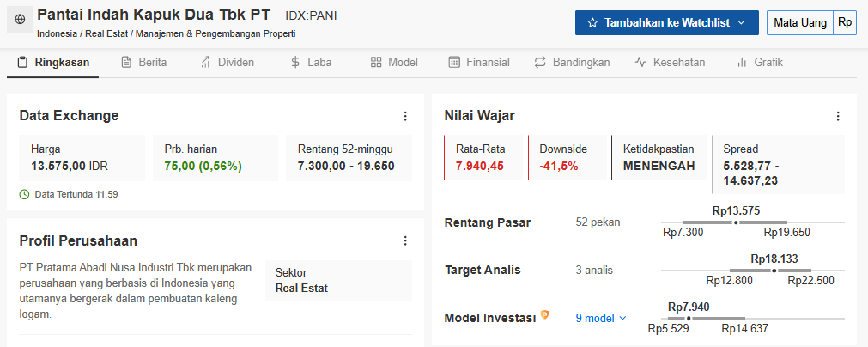Image resolution: width=868 pixels, height=347 pixels.
Task: Open the Kesehatan tab
Action: (x=670, y=62)
